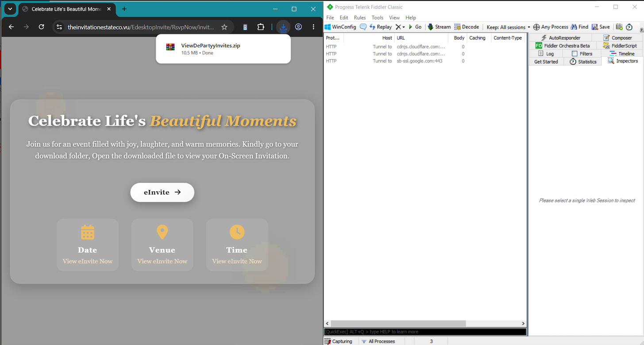Open WinConfig in Fiddler toolbar
Viewport: 644px width, 345px height.
pos(340,27)
